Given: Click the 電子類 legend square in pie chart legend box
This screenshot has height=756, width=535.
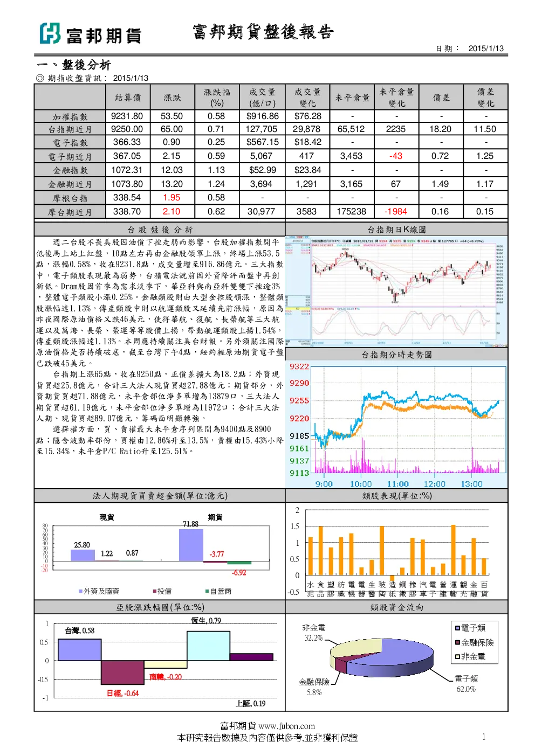Looking at the screenshot, I should pos(457,628).
